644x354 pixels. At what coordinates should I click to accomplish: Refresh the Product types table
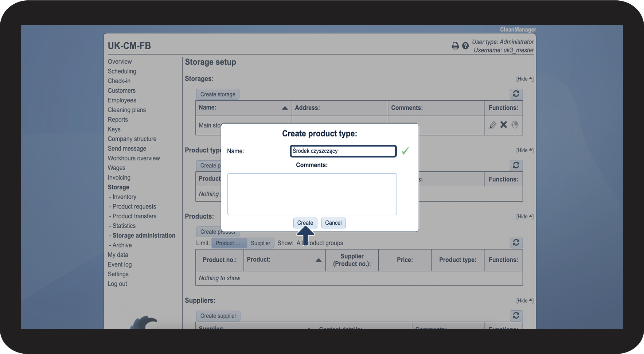click(516, 166)
